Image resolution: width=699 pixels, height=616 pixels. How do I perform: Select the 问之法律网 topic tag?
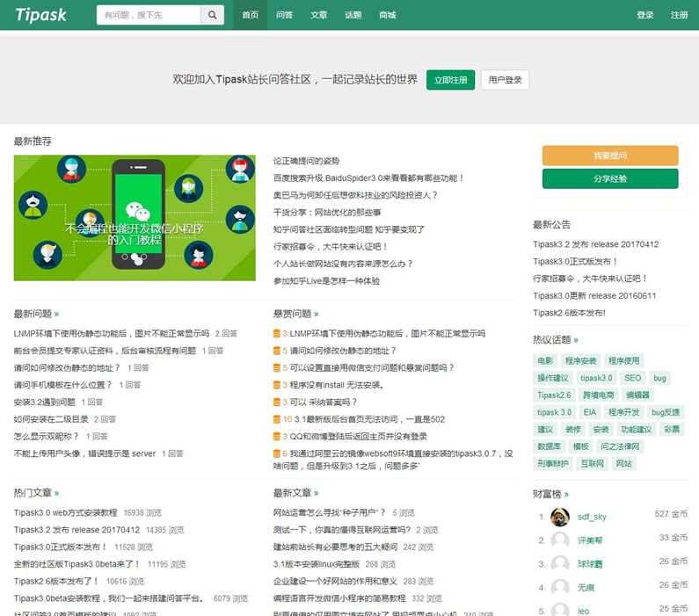pyautogui.click(x=620, y=446)
